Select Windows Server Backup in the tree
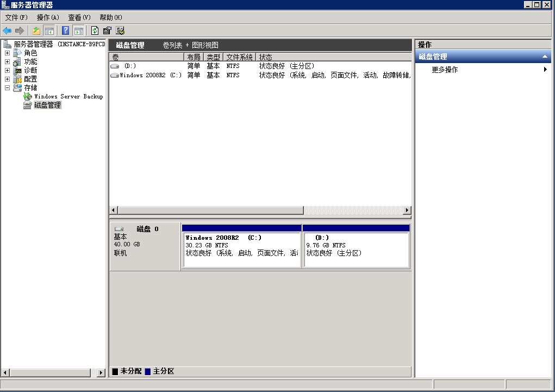Viewport: 555px width, 392px height. (68, 96)
